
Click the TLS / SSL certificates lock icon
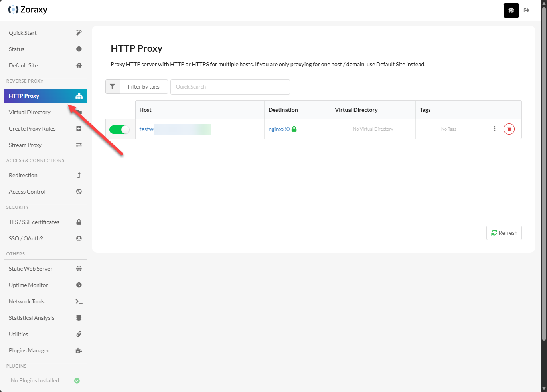[79, 222]
